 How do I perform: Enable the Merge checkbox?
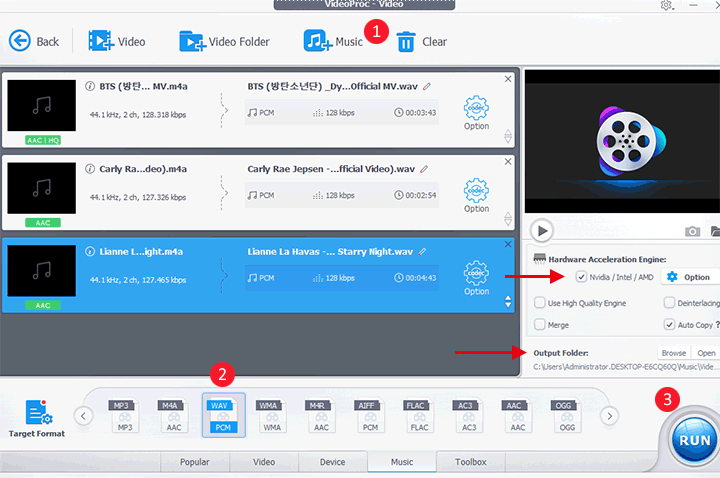click(x=540, y=325)
